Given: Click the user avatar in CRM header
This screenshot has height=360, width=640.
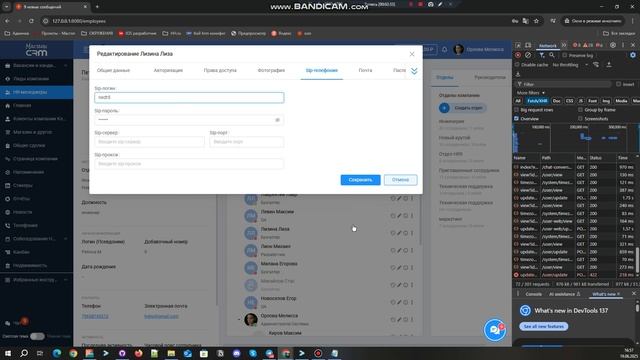Looking at the screenshot, I should coord(458,49).
